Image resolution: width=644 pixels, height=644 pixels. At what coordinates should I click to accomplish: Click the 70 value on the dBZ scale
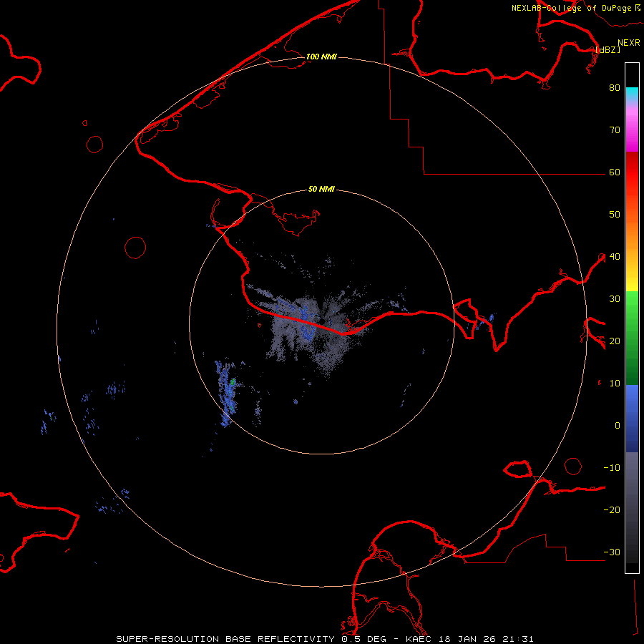click(x=615, y=130)
